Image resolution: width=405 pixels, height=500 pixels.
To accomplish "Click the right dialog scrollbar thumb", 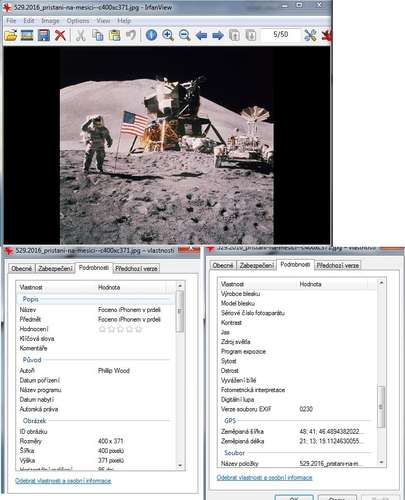I will point(381,406).
